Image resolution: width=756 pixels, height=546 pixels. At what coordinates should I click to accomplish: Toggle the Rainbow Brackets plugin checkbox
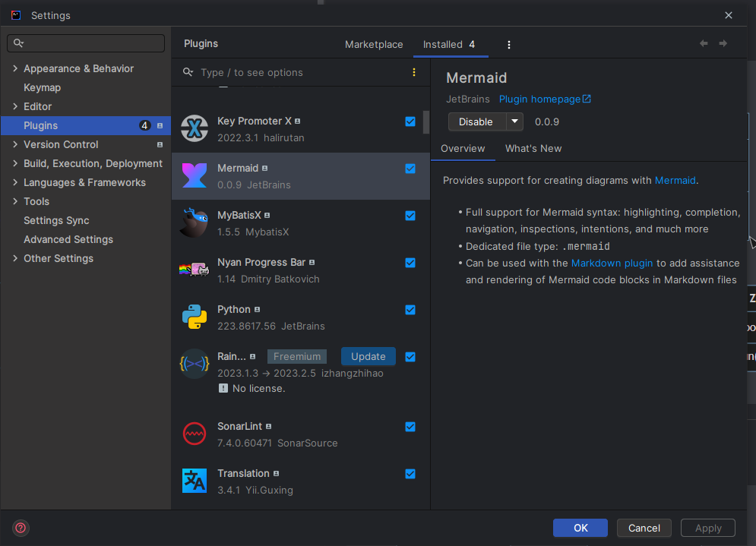410,357
